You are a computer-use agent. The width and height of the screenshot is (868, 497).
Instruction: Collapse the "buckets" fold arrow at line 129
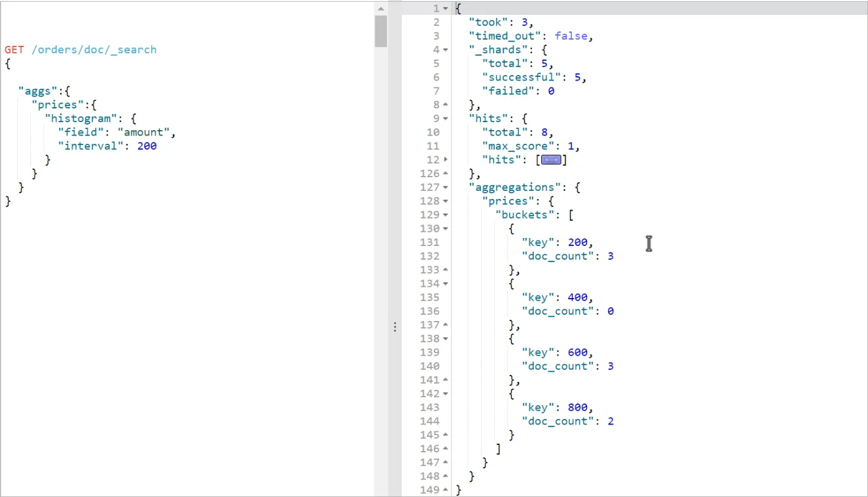click(446, 214)
